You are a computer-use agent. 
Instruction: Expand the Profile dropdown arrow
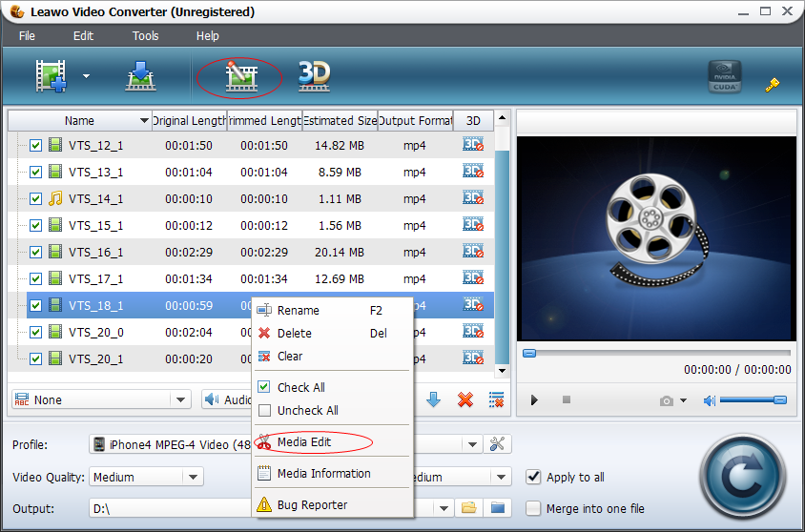tap(472, 444)
